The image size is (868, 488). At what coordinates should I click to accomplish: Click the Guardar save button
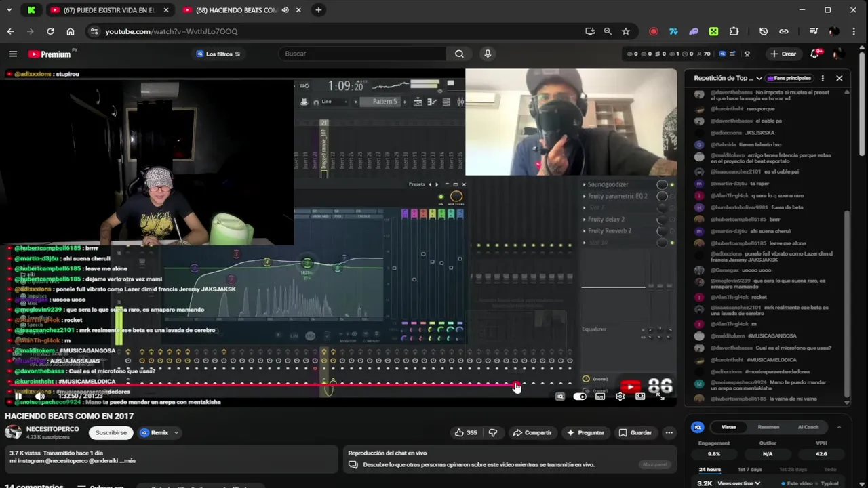click(635, 432)
